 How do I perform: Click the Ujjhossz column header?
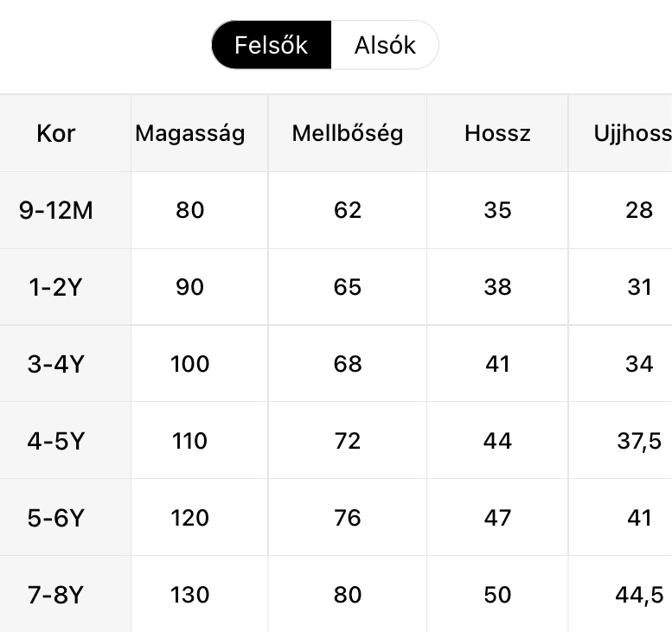tap(632, 133)
